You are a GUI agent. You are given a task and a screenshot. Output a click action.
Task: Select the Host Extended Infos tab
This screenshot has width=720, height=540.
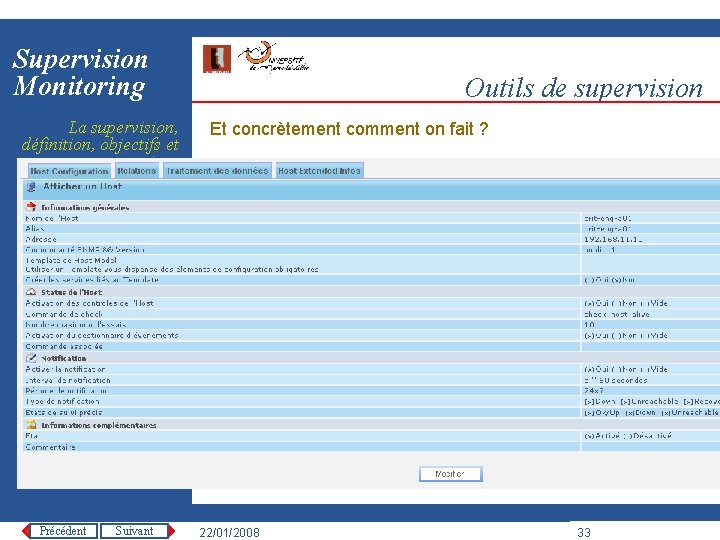(x=320, y=170)
